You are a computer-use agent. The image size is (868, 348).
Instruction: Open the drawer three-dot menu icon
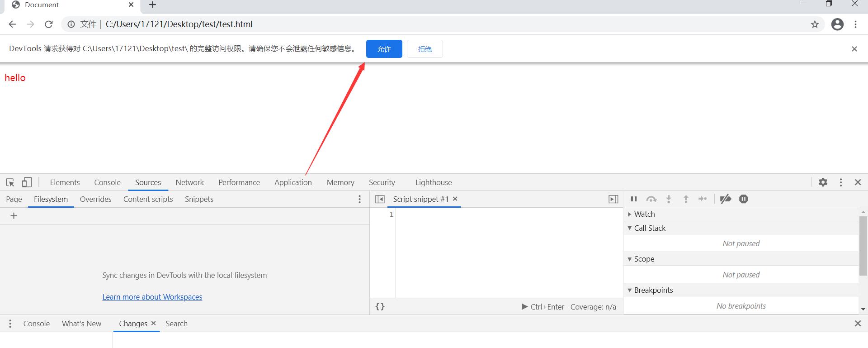click(10, 324)
